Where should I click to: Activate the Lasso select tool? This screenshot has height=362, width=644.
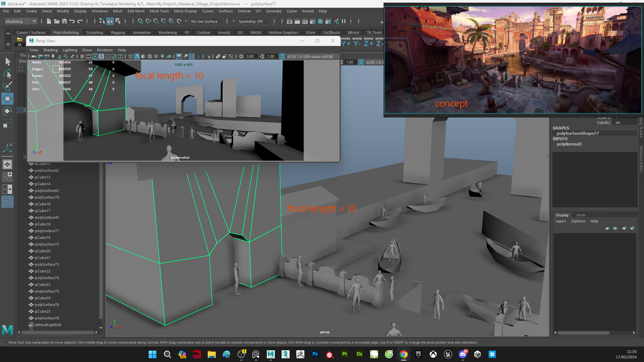(7, 74)
